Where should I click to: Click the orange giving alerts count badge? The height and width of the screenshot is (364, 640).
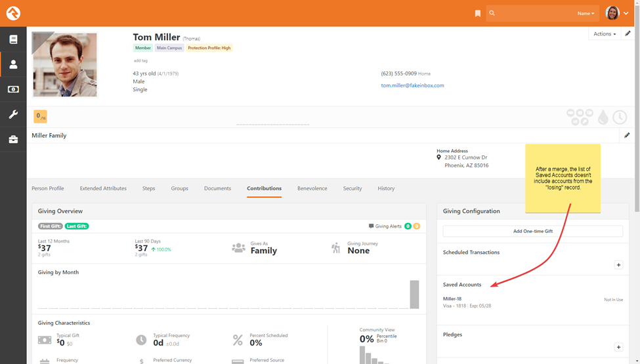416,226
